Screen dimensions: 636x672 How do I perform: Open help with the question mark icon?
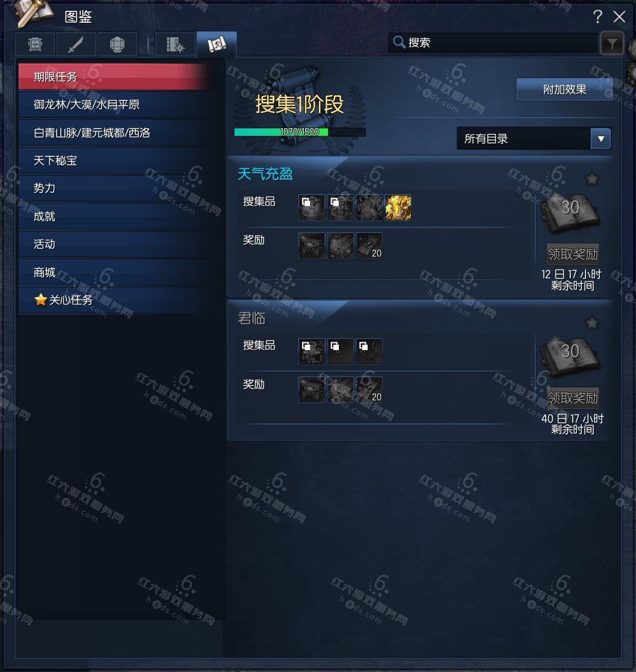point(598,17)
